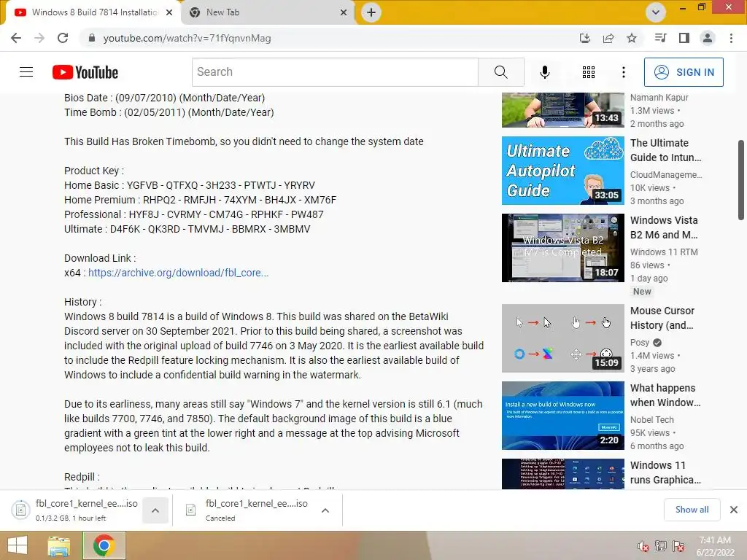Open Chrome profile avatar
Image resolution: width=747 pixels, height=560 pixels.
coord(708,38)
